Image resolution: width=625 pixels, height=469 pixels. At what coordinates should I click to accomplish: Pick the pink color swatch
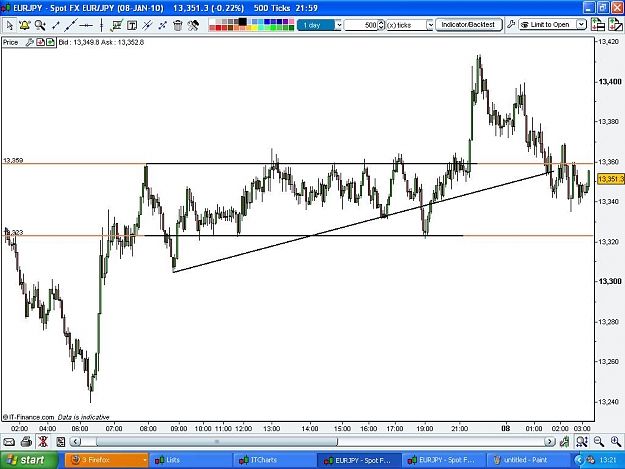(291, 22)
